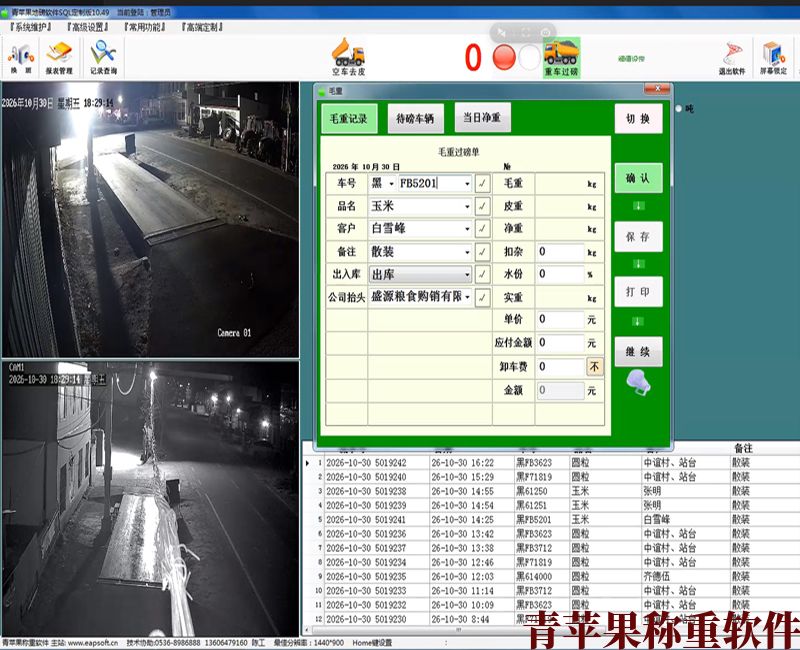Expand the 备注 散装 dropdown
The height and width of the screenshot is (650, 800).
click(467, 252)
